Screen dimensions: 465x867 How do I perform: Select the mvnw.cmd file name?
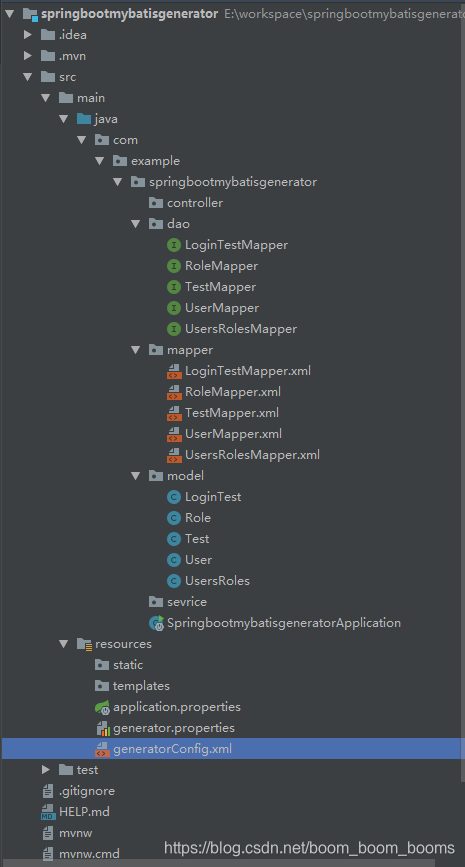click(x=89, y=854)
